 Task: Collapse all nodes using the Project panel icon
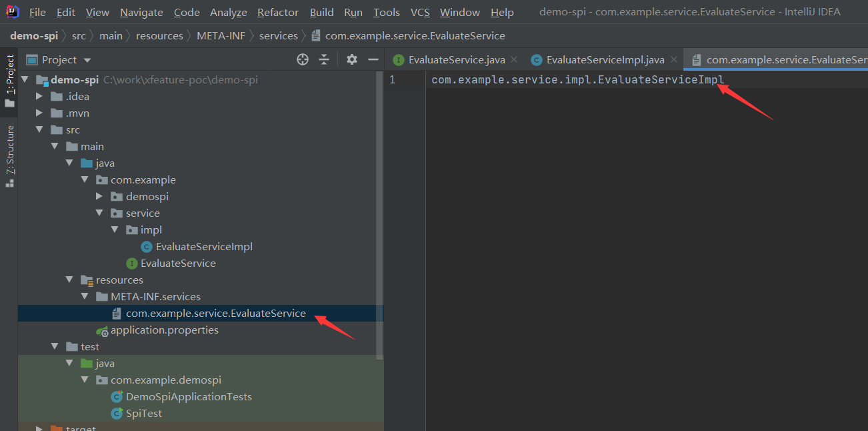pyautogui.click(x=324, y=60)
